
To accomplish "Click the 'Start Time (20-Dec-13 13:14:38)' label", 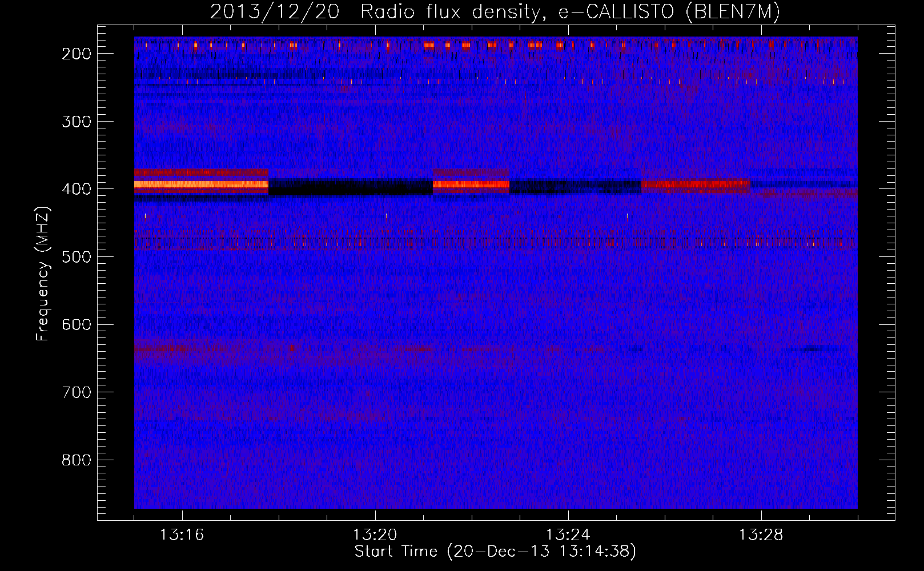I will coord(495,552).
